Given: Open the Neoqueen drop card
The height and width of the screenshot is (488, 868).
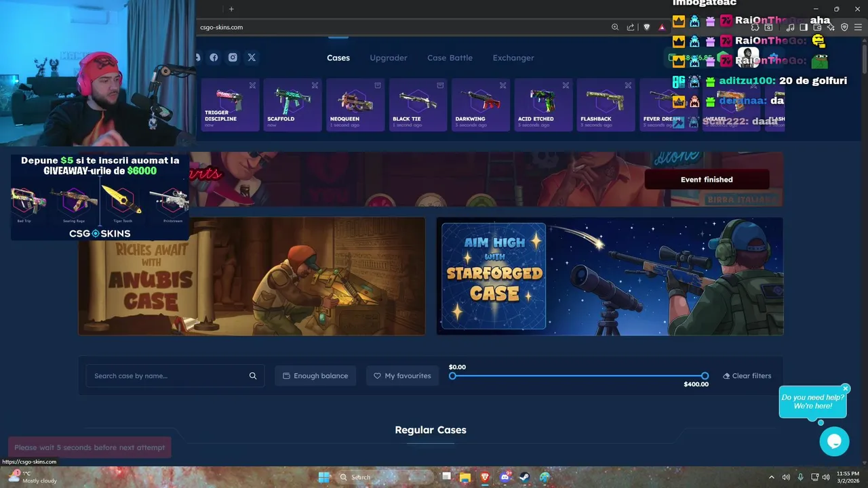Looking at the screenshot, I should click(355, 104).
